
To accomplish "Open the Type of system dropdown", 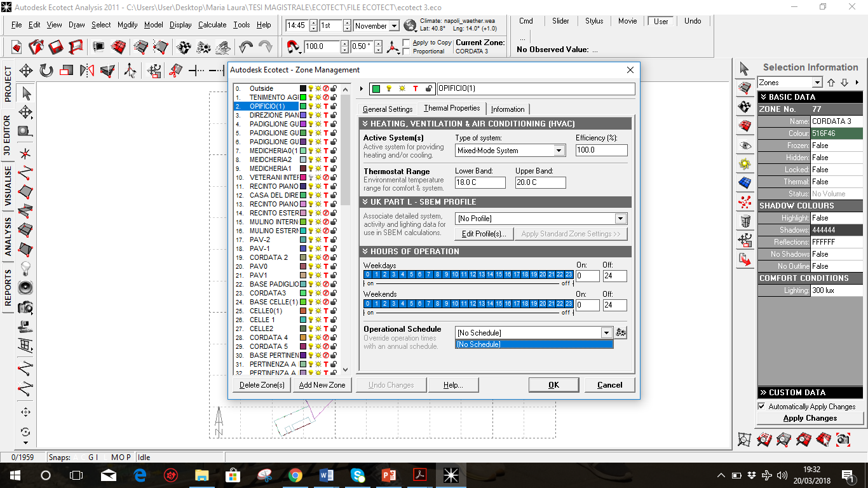I will pos(559,151).
